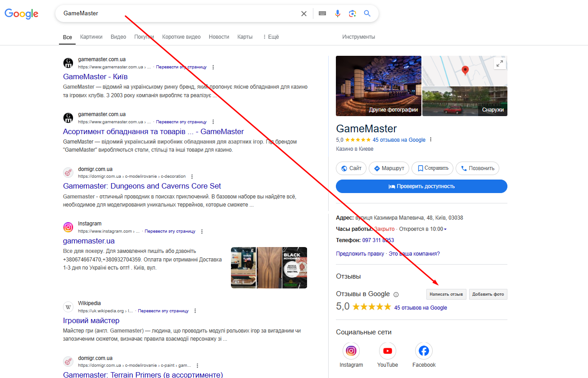Open more options next to 45 отзывов

(x=431, y=139)
